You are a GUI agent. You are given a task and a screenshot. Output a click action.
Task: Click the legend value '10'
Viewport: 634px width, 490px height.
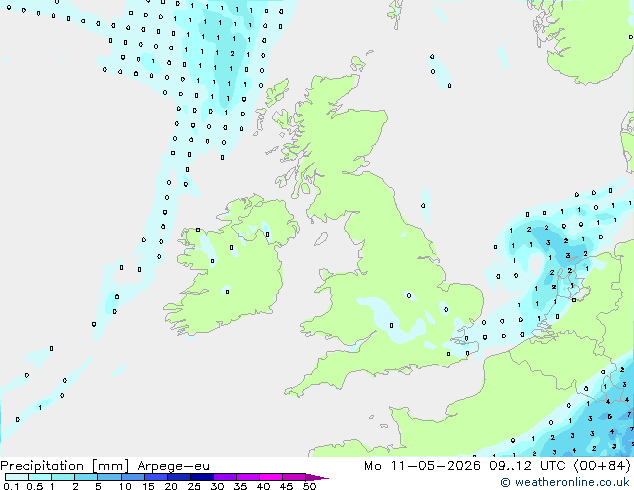125,486
